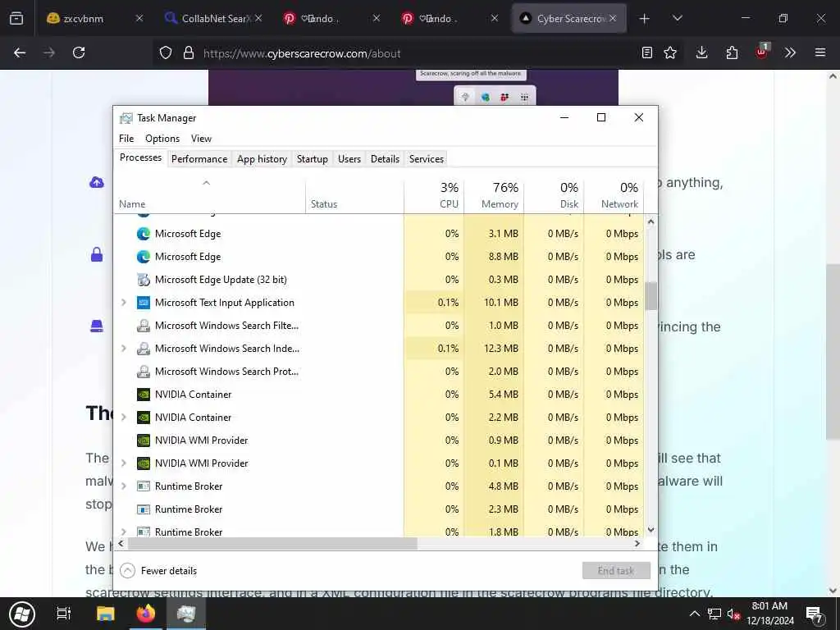Toggle reader view icon in address bar
Viewport: 840px width, 630px height.
tap(647, 52)
